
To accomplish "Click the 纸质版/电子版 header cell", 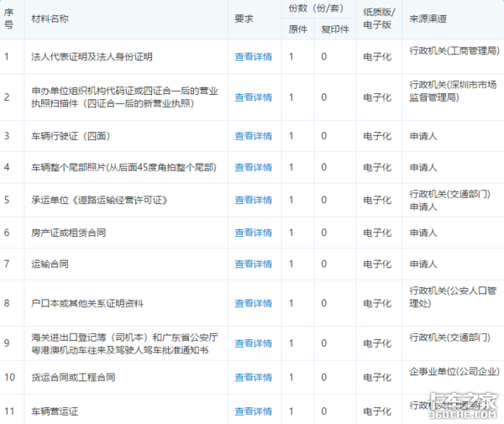I will pyautogui.click(x=379, y=18).
